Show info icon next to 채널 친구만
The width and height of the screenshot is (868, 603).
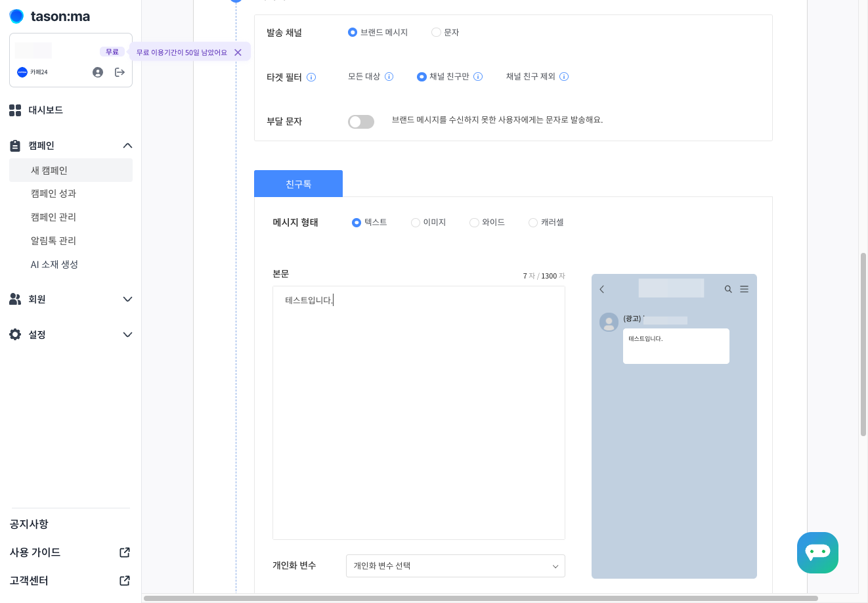pyautogui.click(x=478, y=77)
